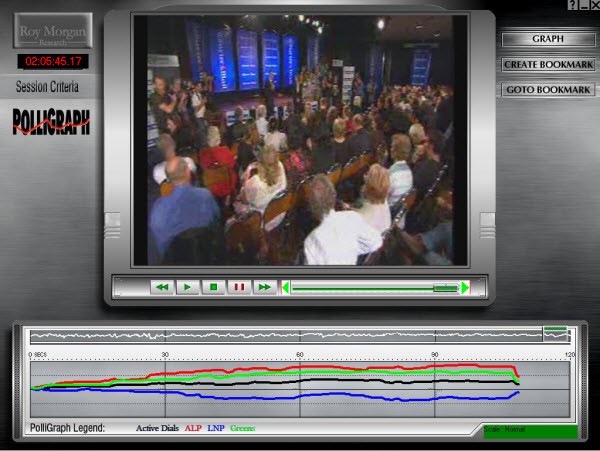Click the seek bar position handle

coord(444,288)
